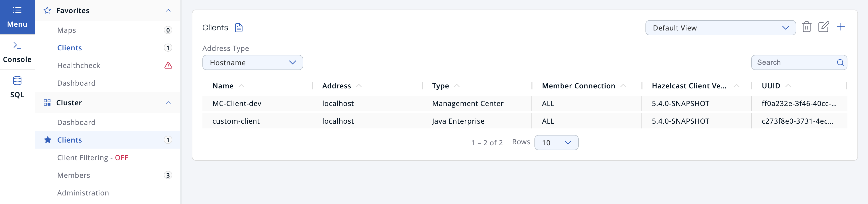
Task: Unfavorite Clients by clicking its star
Action: pos(47,140)
